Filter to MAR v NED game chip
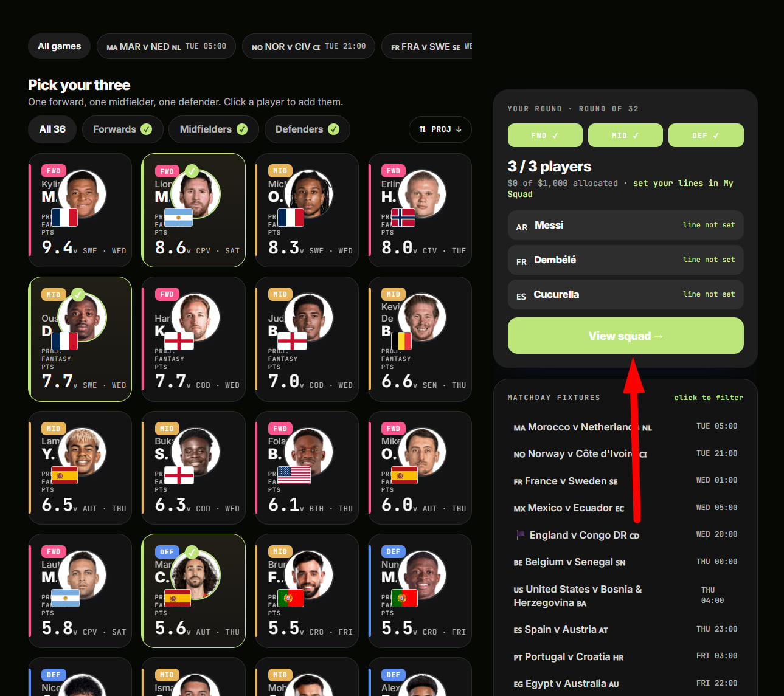 166,46
